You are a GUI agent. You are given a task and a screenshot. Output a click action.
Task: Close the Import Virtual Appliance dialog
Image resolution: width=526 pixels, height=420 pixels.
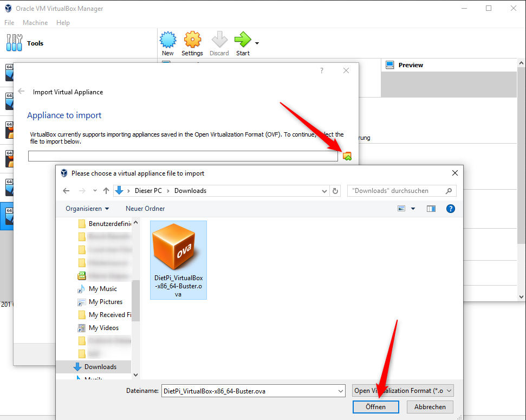coord(346,70)
